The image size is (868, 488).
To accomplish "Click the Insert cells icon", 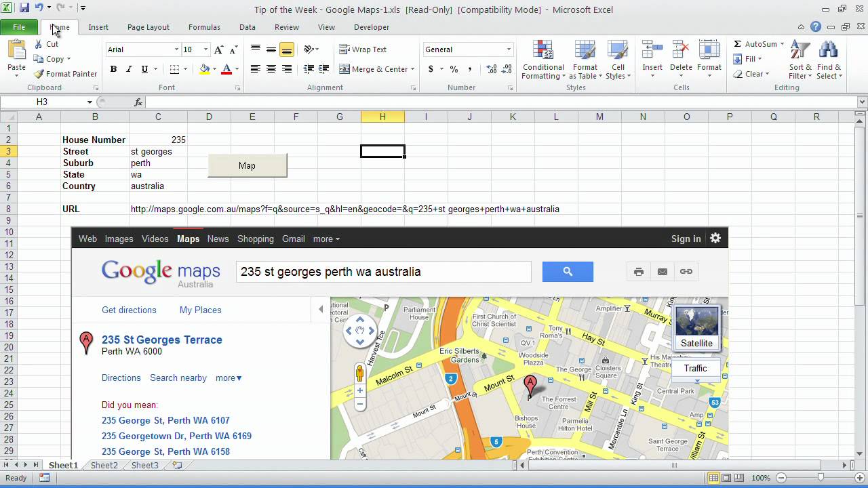I will tap(652, 51).
